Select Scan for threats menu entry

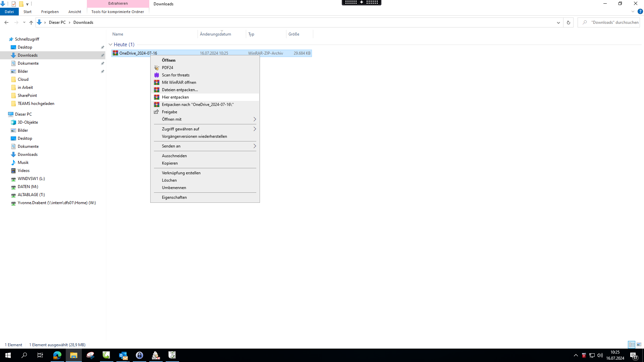(x=176, y=75)
